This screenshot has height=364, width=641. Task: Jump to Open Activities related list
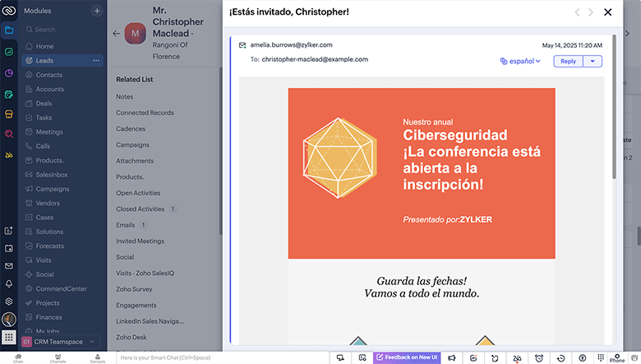click(x=138, y=193)
